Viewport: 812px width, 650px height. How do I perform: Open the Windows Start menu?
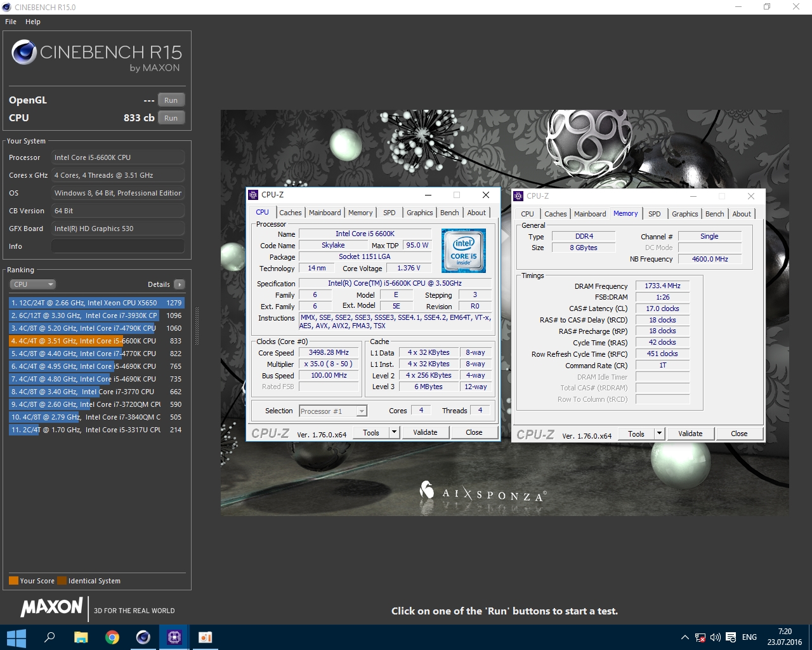pyautogui.click(x=16, y=637)
